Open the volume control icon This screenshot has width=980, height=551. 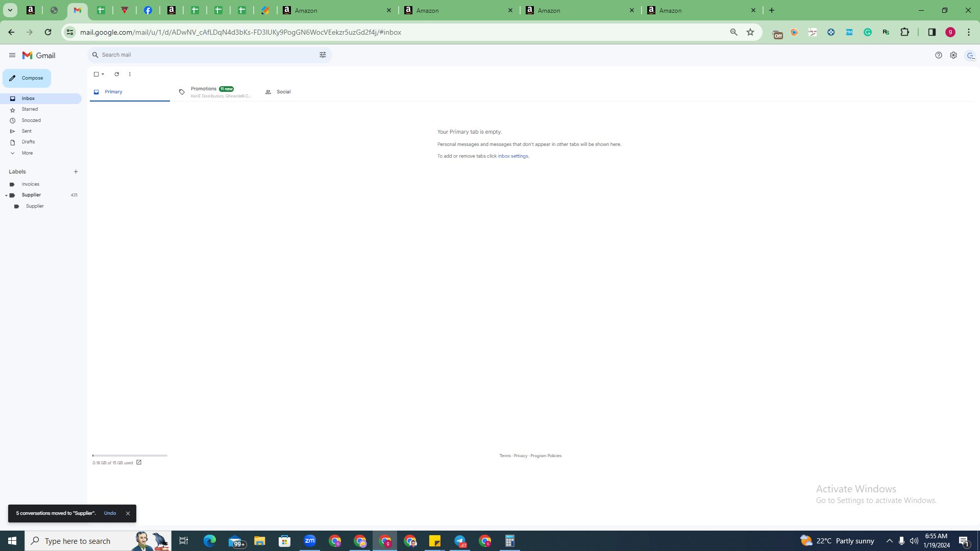(x=914, y=541)
